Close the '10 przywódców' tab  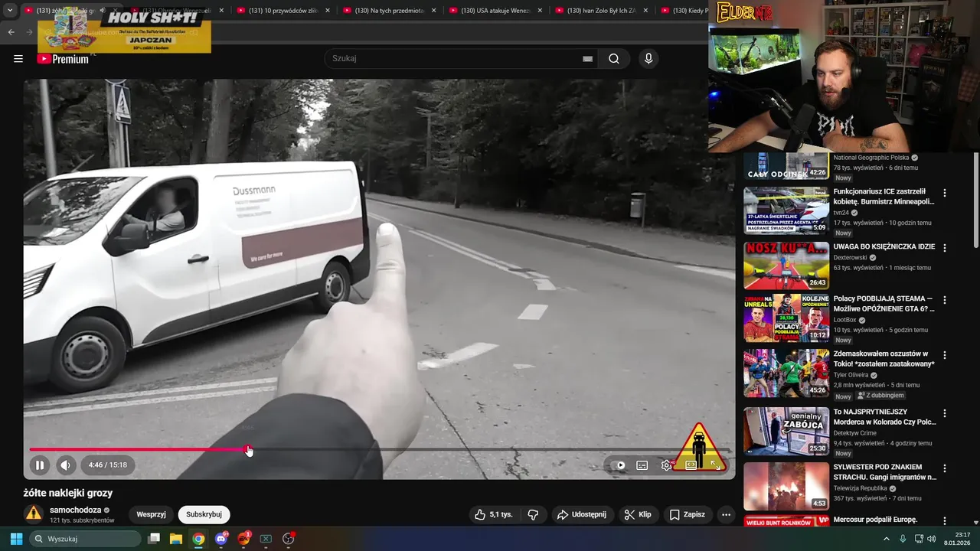328,11
